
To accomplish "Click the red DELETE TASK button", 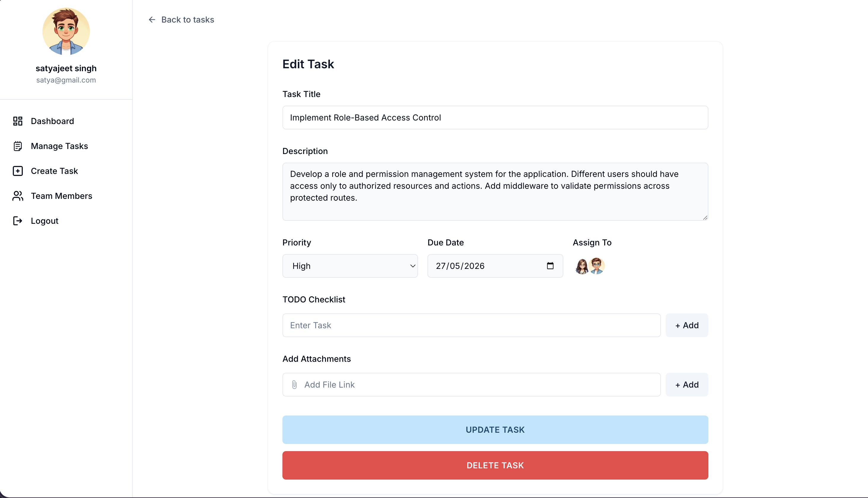I will 495,465.
